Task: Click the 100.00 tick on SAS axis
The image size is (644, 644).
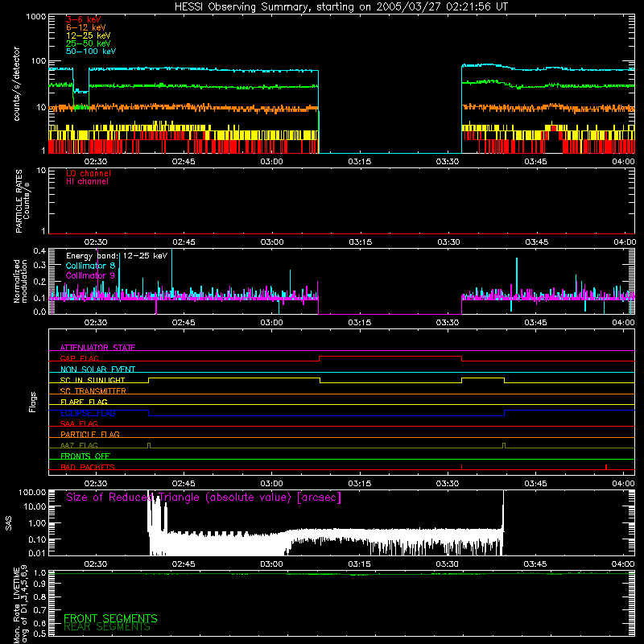Action: (x=32, y=493)
